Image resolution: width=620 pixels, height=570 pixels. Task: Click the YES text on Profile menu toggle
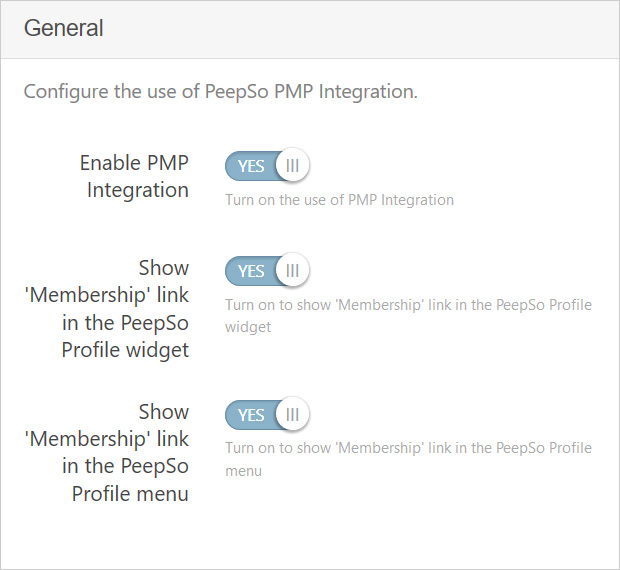[251, 415]
